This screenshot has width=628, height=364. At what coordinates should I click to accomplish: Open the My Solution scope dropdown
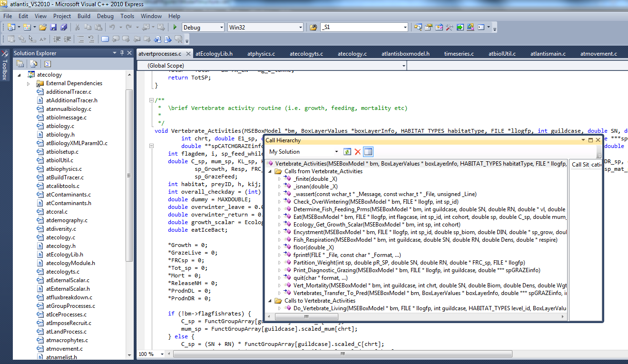point(336,152)
